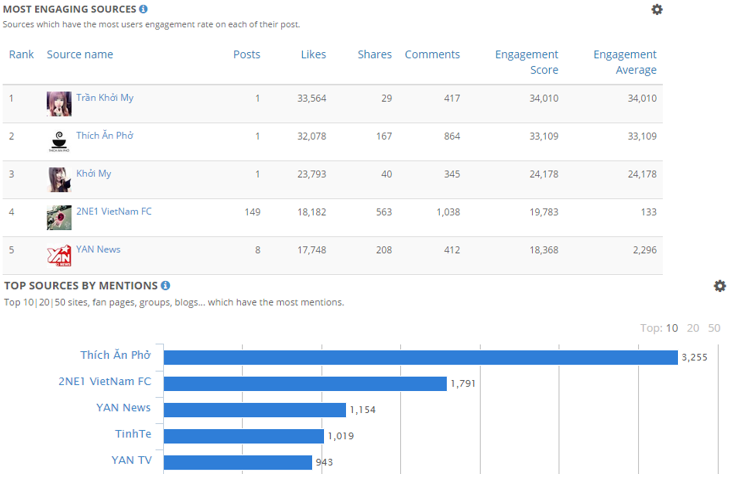This screenshot has width=733, height=482.
Task: Show info for Most Engaging Sources
Action: (144, 9)
